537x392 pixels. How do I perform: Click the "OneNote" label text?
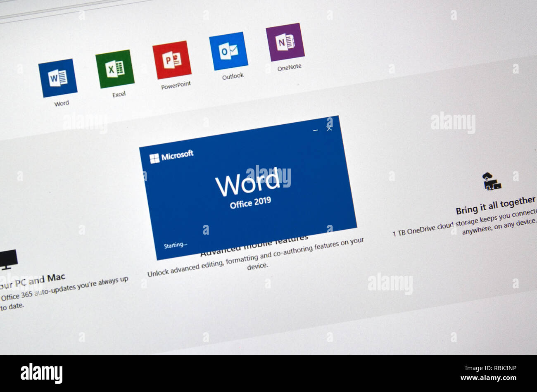(x=289, y=67)
